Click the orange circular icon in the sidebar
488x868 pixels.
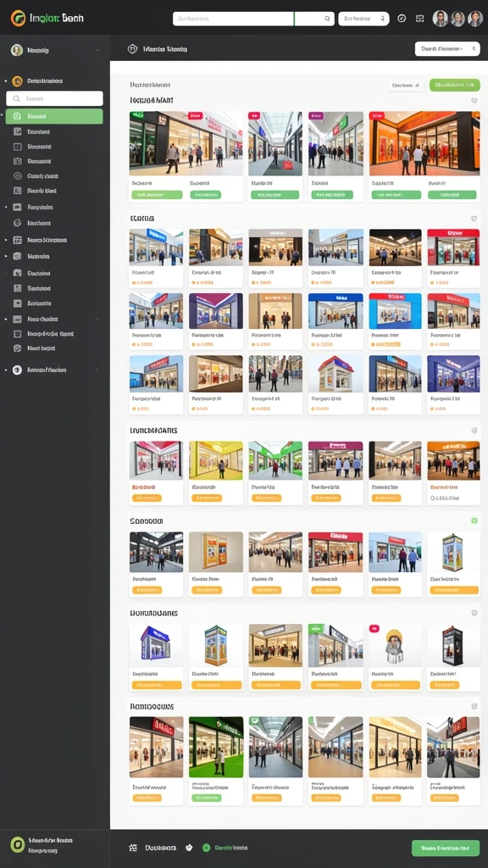[17, 81]
